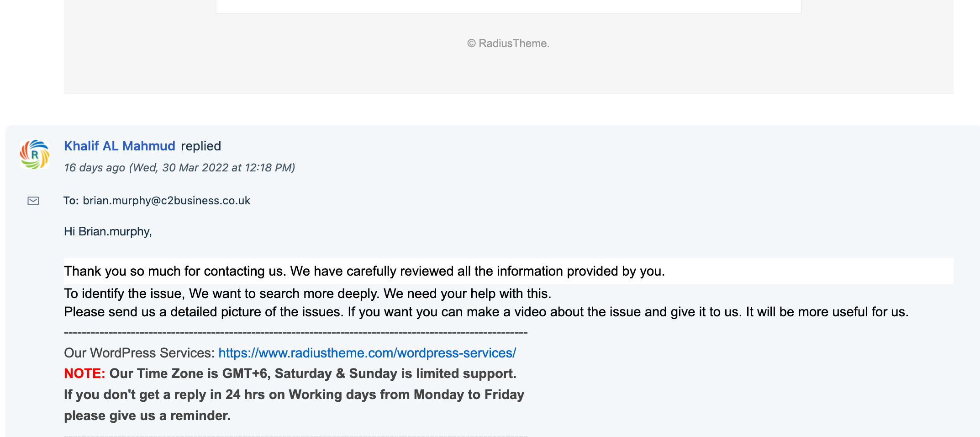Open Khalif AL Mahmud's profile link
This screenshot has width=980, height=437.
tap(120, 146)
